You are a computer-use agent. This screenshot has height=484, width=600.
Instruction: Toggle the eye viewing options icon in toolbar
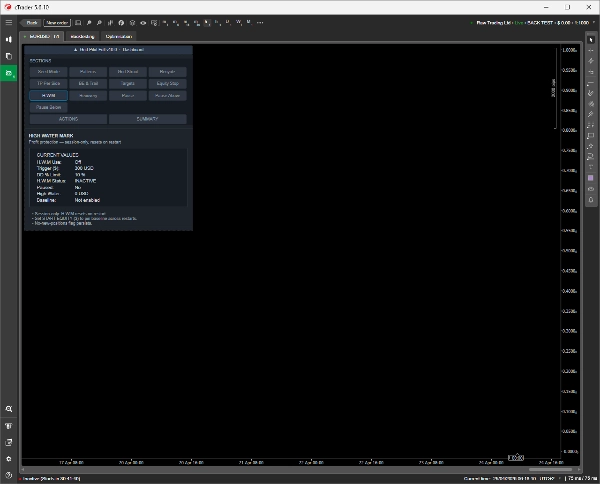pyautogui.click(x=143, y=23)
